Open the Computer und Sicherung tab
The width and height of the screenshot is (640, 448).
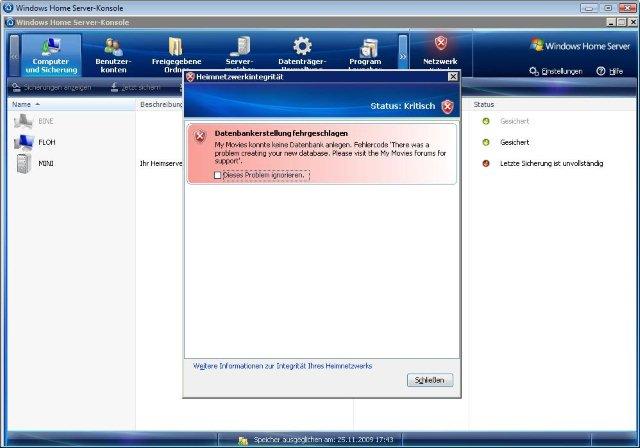pyautogui.click(x=51, y=55)
